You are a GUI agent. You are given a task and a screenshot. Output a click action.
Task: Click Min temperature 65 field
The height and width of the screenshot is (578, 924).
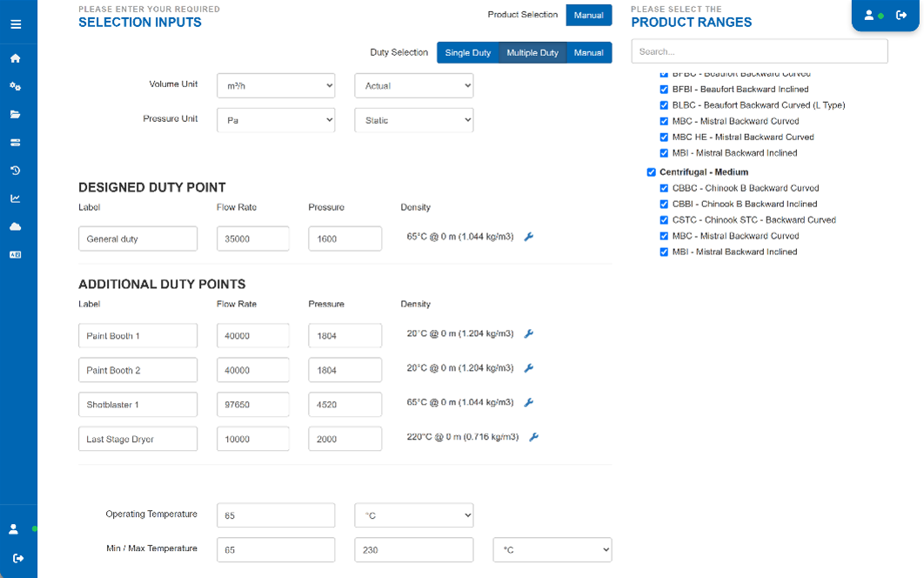(x=276, y=549)
